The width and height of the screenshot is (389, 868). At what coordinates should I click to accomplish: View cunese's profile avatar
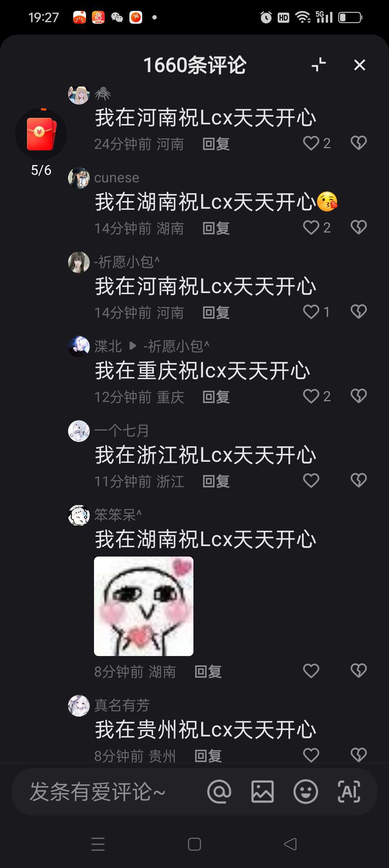point(79,178)
